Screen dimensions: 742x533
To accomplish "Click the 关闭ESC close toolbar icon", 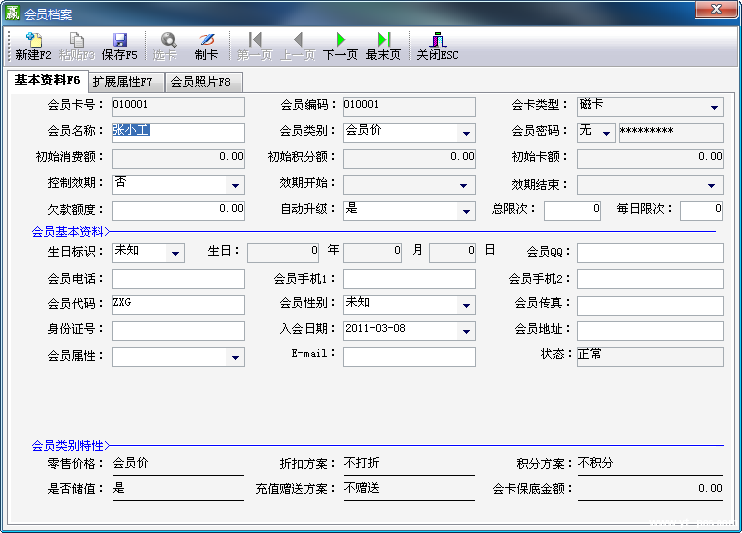I will [437, 41].
